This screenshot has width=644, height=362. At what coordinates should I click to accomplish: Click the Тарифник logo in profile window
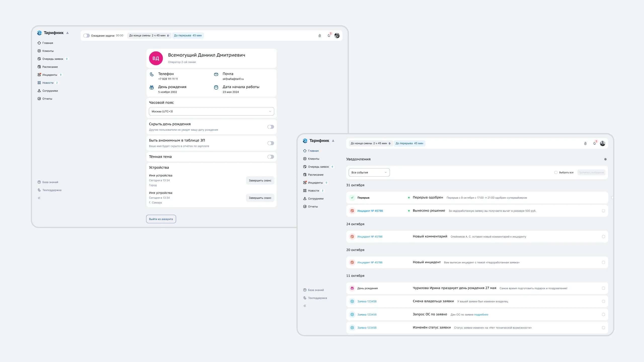click(x=50, y=33)
